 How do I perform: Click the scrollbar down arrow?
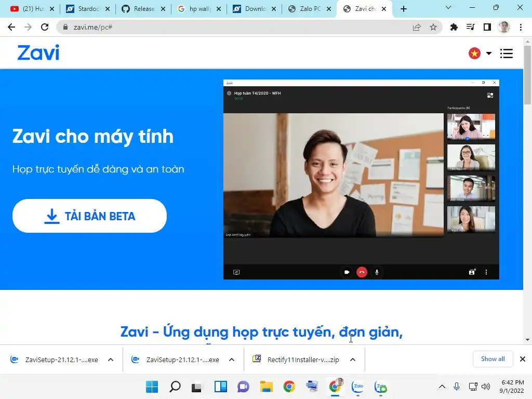tap(527, 340)
